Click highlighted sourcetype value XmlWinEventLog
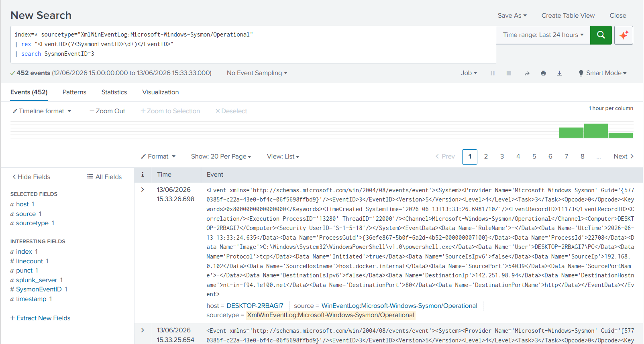The height and width of the screenshot is (344, 644). tap(330, 315)
